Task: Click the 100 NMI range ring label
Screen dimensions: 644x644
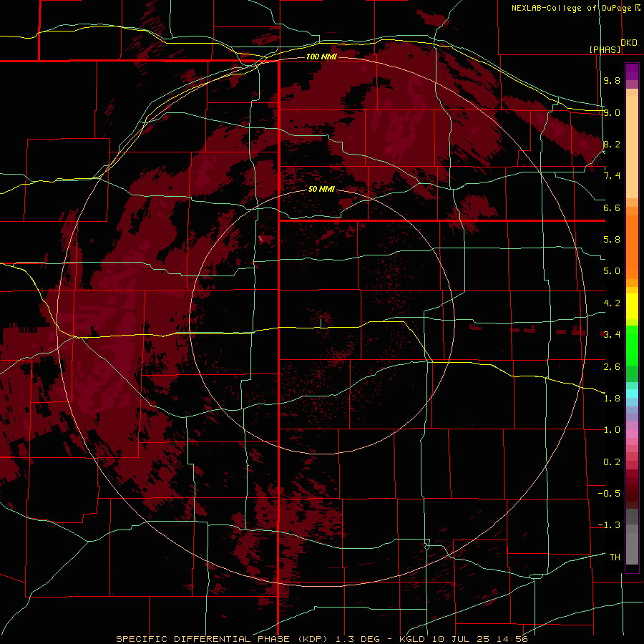Action: [x=321, y=57]
